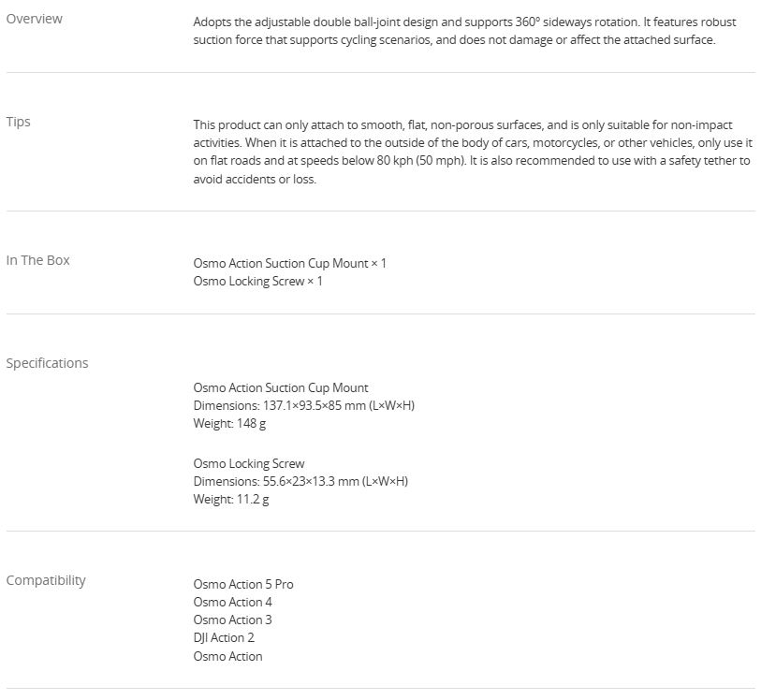The image size is (776, 700).
Task: Click the Tips paragraph about smooth surfaces
Action: 474,152
